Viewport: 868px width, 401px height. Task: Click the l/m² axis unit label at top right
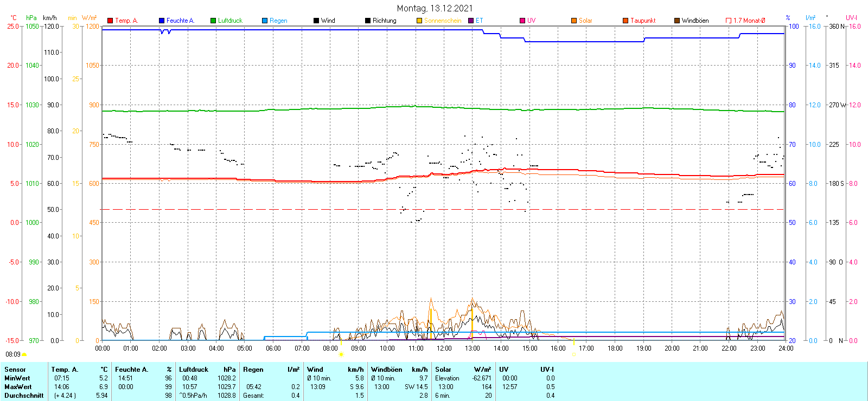tap(810, 18)
